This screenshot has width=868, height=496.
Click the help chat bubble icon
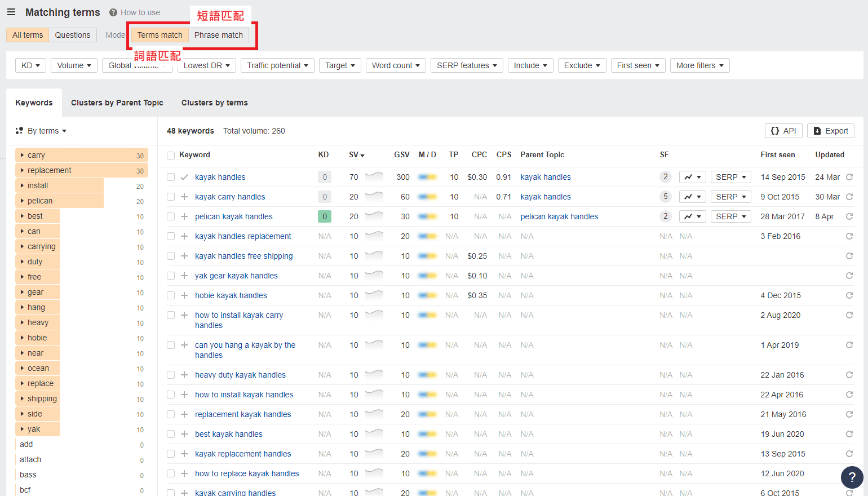852,477
